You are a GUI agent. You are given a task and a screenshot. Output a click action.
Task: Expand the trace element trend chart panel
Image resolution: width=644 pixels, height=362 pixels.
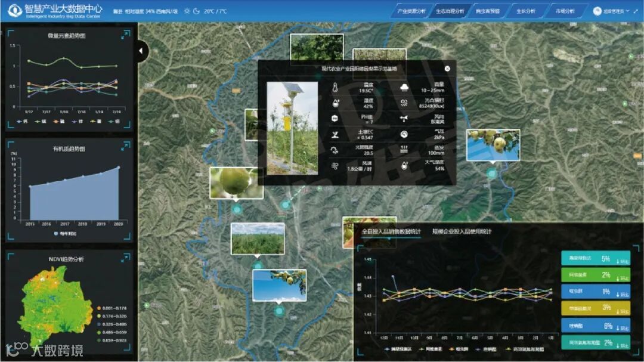(x=125, y=35)
